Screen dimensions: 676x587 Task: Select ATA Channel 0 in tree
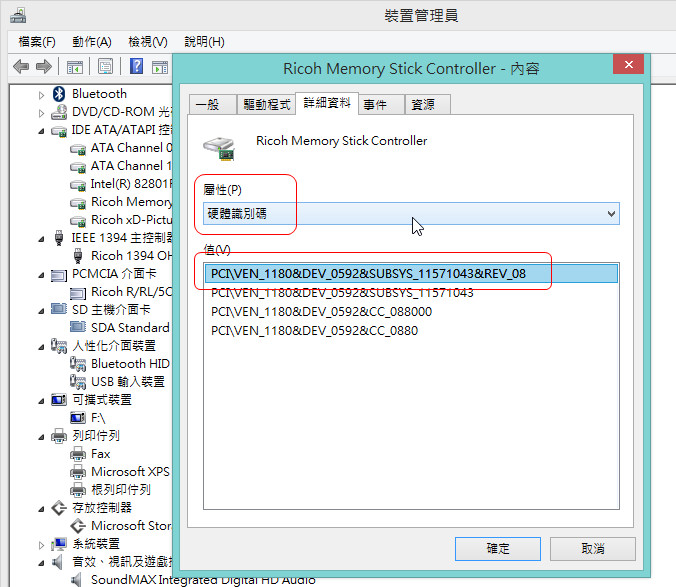[131, 148]
